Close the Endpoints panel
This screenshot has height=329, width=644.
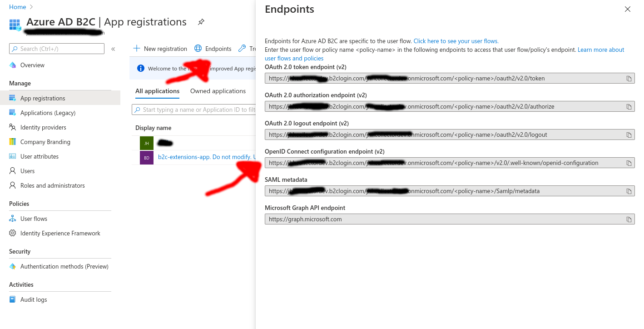[x=628, y=9]
